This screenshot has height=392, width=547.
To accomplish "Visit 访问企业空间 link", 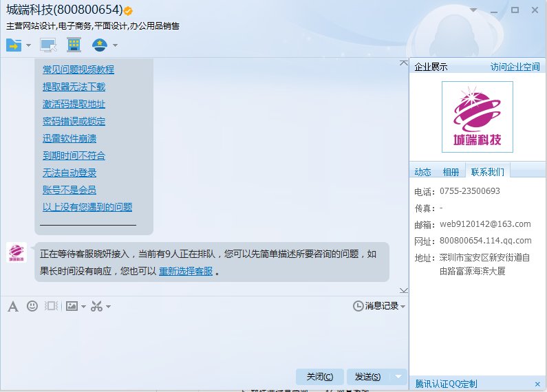I will (x=515, y=67).
